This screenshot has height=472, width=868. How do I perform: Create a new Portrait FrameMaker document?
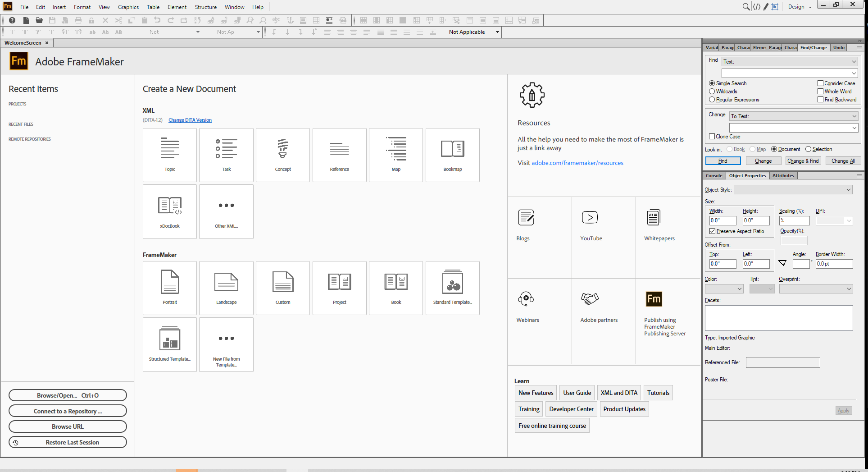pos(170,288)
